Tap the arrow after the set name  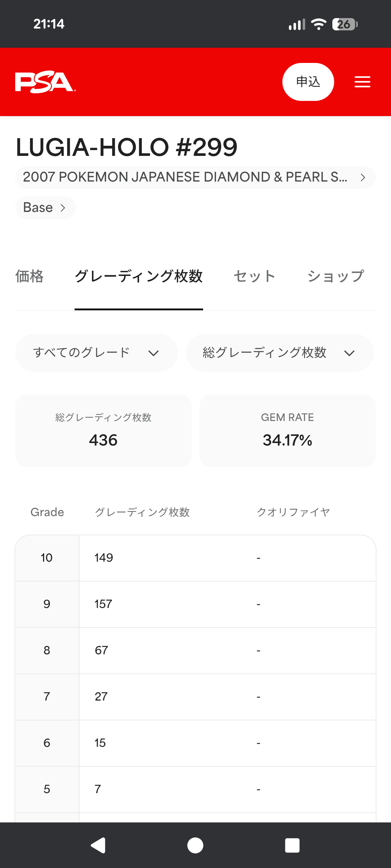[363, 177]
